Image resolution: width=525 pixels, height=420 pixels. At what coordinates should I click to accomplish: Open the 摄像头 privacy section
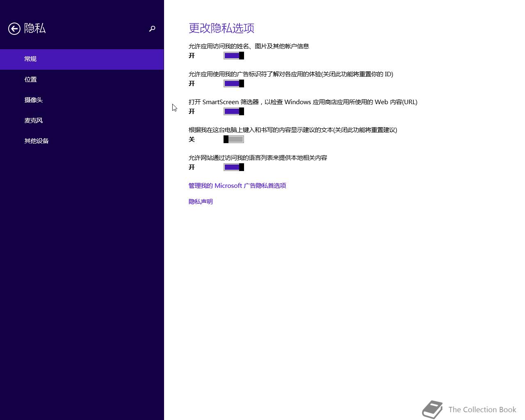coord(82,100)
